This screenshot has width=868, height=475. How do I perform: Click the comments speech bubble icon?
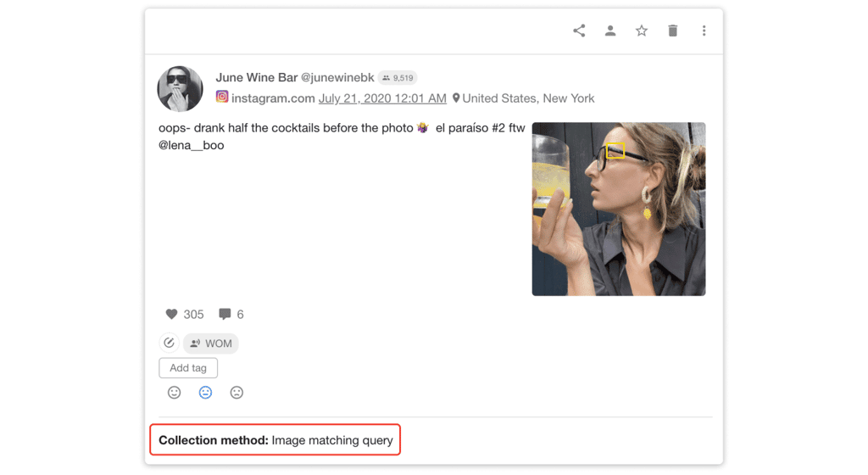coord(225,314)
